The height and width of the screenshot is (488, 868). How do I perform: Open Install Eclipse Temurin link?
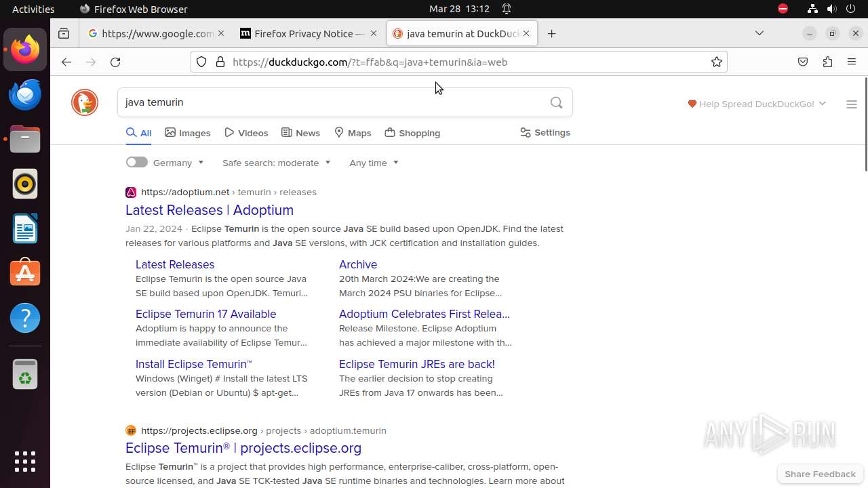pos(194,364)
